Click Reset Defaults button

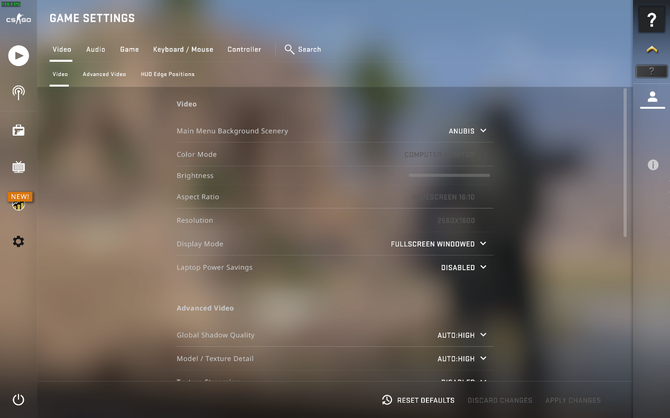[x=418, y=400]
